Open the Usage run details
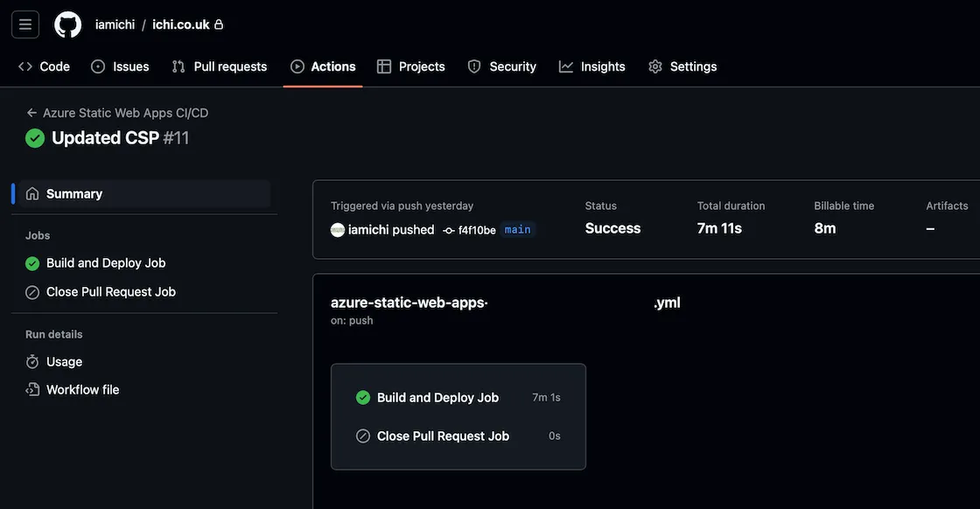 click(x=64, y=361)
